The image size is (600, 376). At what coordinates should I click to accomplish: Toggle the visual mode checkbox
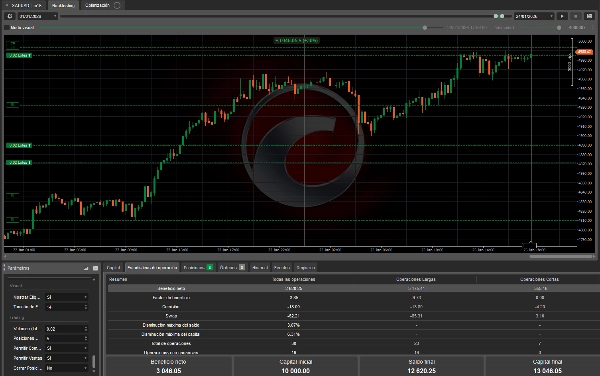pyautogui.click(x=7, y=28)
